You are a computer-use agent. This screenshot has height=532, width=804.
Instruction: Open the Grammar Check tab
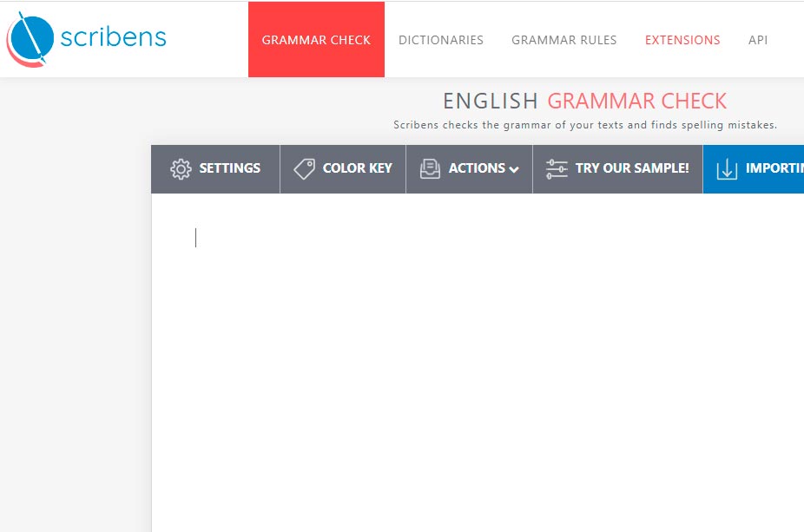(316, 40)
